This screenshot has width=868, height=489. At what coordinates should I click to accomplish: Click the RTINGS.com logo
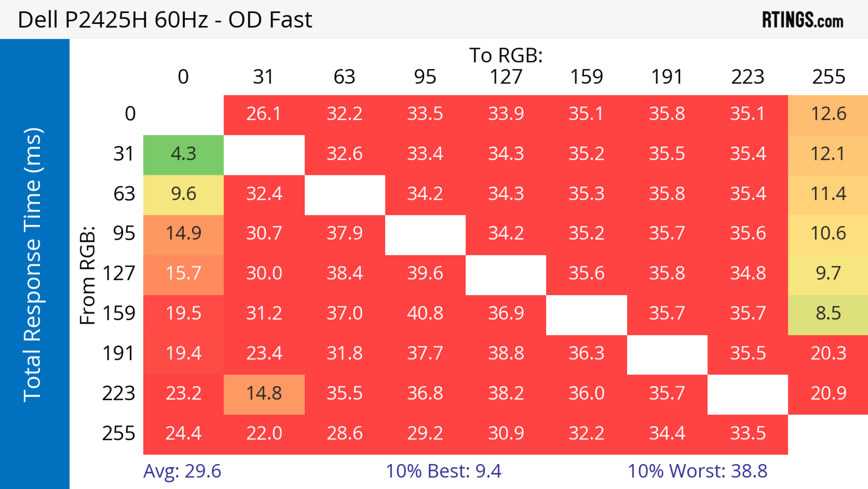coord(802,20)
